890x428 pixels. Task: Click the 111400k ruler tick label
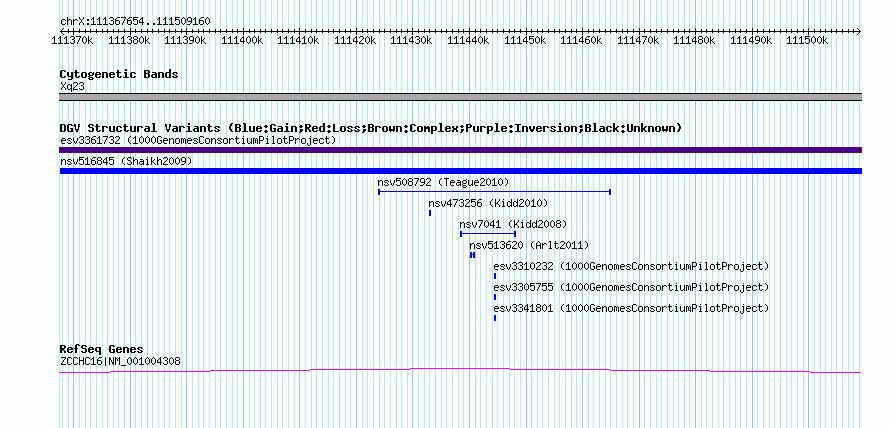coord(242,40)
